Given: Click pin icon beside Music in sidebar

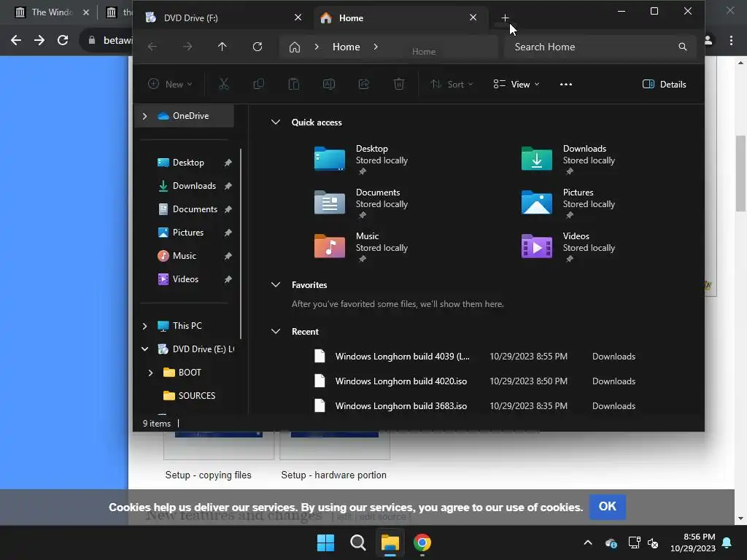Looking at the screenshot, I should pyautogui.click(x=228, y=256).
